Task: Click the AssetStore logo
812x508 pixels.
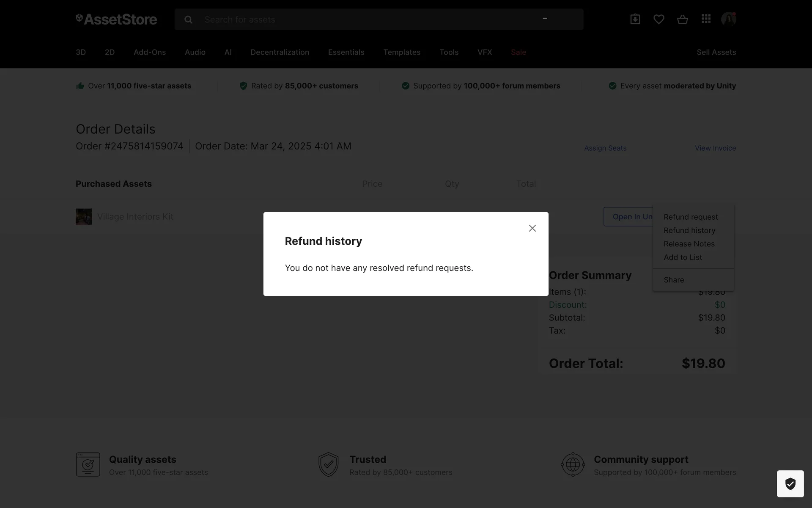Action: [x=116, y=19]
